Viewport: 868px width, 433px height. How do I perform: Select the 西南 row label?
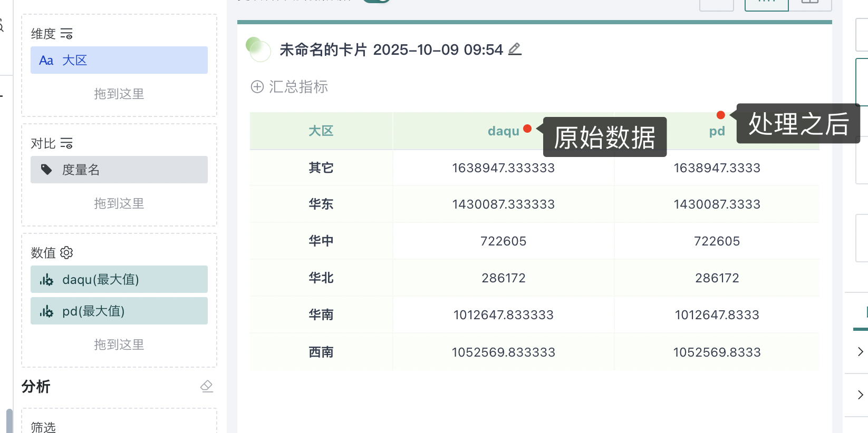[321, 352]
